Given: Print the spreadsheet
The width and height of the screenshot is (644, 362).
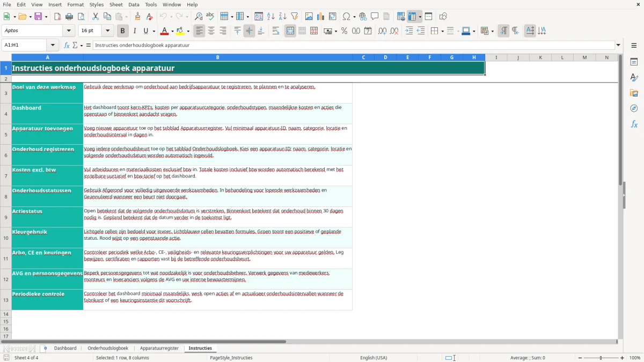Looking at the screenshot, I should pos(69,17).
